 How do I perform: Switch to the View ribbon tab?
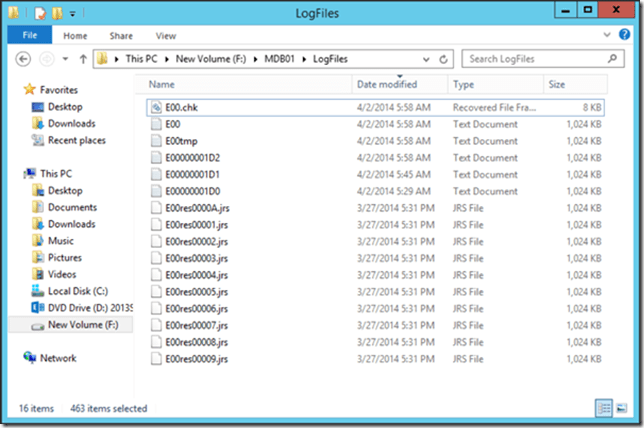(165, 35)
